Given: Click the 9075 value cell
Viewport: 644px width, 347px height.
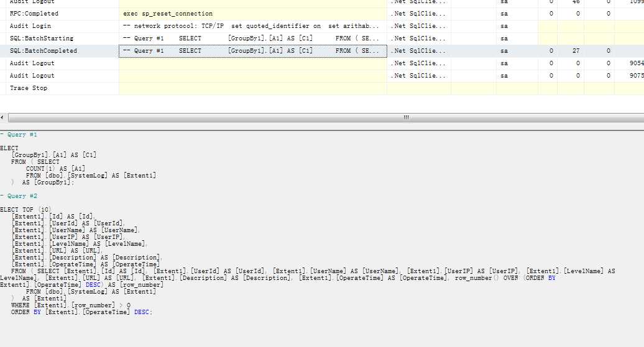Looking at the screenshot, I should [x=636, y=76].
